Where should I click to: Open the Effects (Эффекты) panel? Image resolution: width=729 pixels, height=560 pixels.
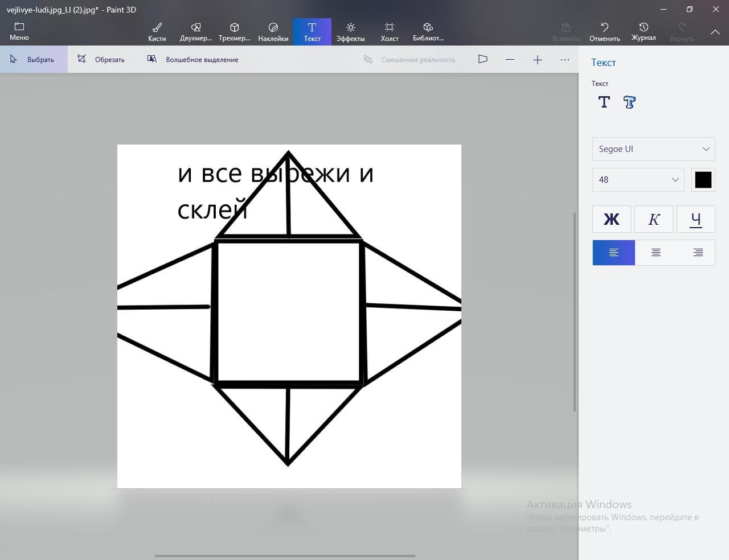click(350, 32)
